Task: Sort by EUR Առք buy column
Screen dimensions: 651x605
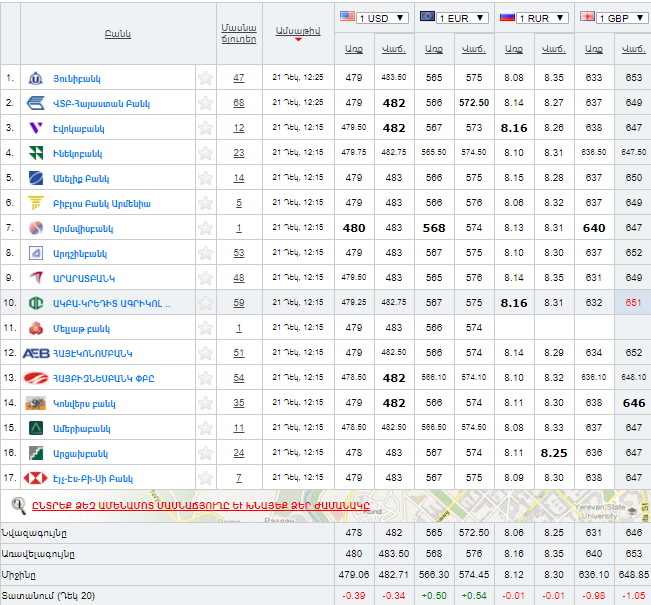Action: (x=434, y=49)
